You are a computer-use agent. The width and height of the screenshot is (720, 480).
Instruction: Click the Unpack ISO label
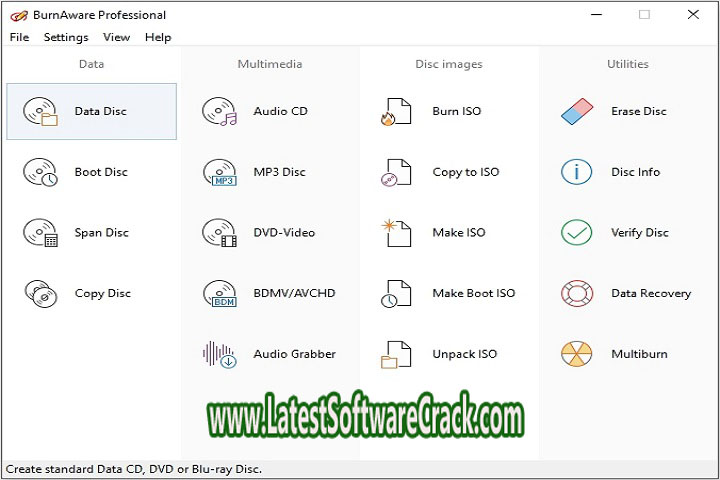pyautogui.click(x=464, y=354)
